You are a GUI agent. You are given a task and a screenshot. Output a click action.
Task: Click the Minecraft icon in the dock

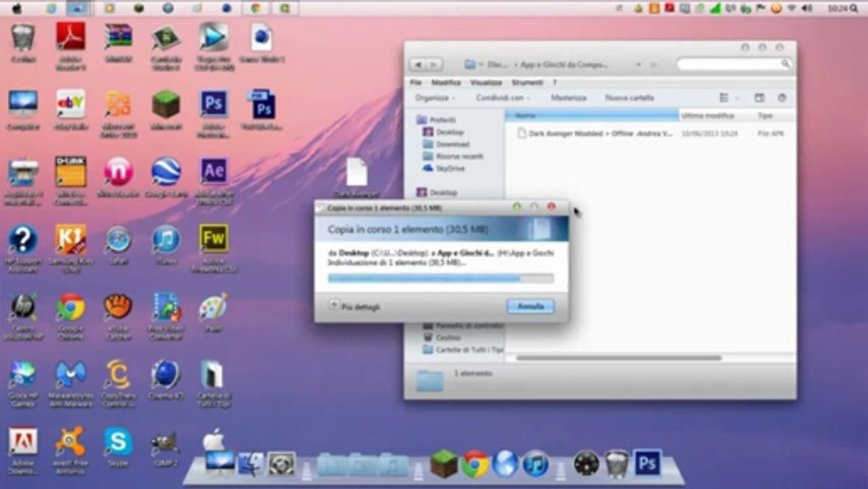coord(444,464)
